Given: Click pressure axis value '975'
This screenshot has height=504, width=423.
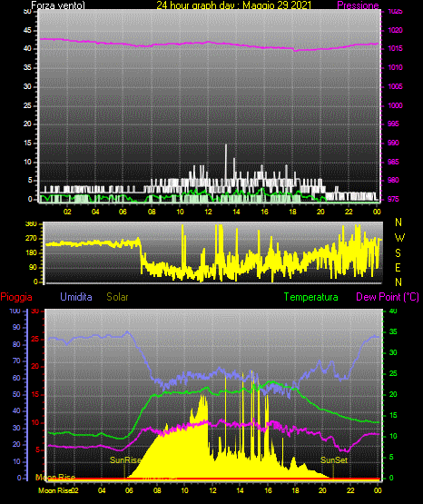Looking at the screenshot, I should 393,199.
